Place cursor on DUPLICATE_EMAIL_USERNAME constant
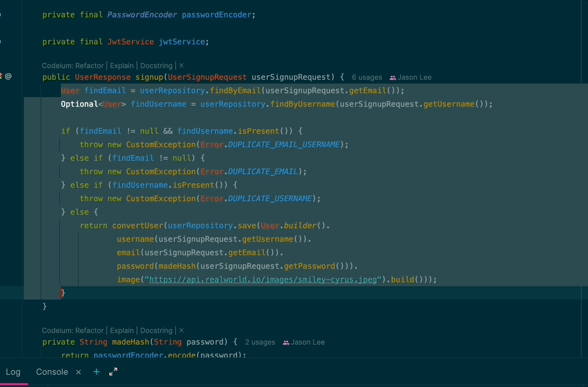588x387 pixels. point(284,145)
